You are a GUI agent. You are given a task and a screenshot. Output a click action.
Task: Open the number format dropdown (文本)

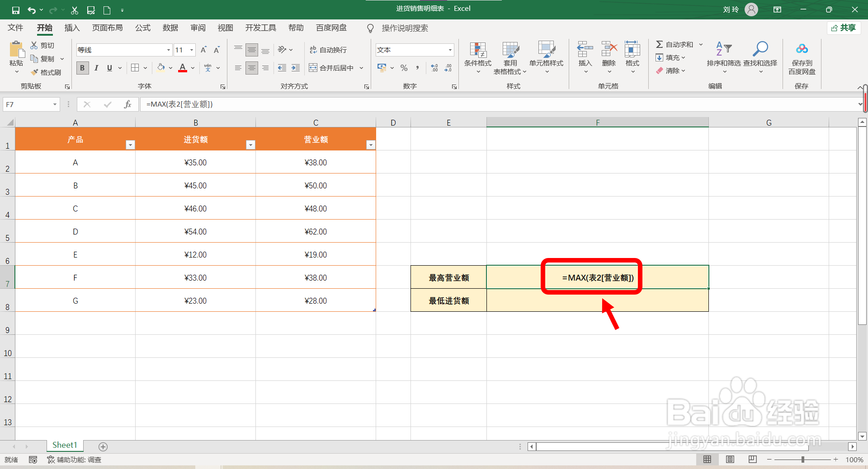tap(450, 50)
